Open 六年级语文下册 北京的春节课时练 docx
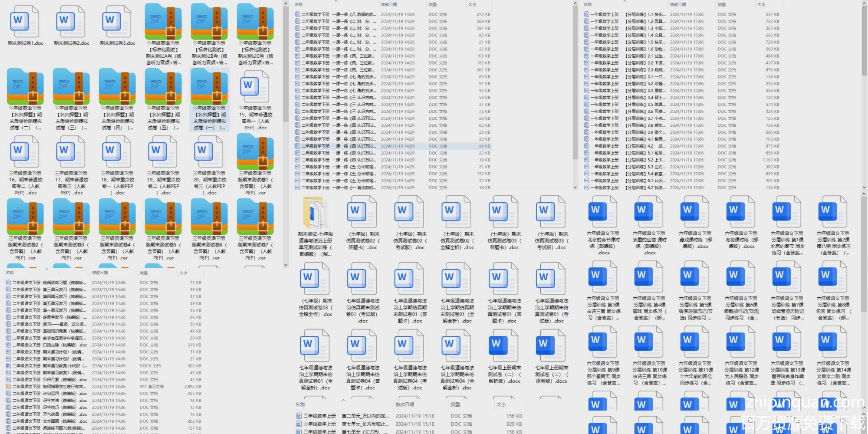The image size is (868, 434). (603, 213)
